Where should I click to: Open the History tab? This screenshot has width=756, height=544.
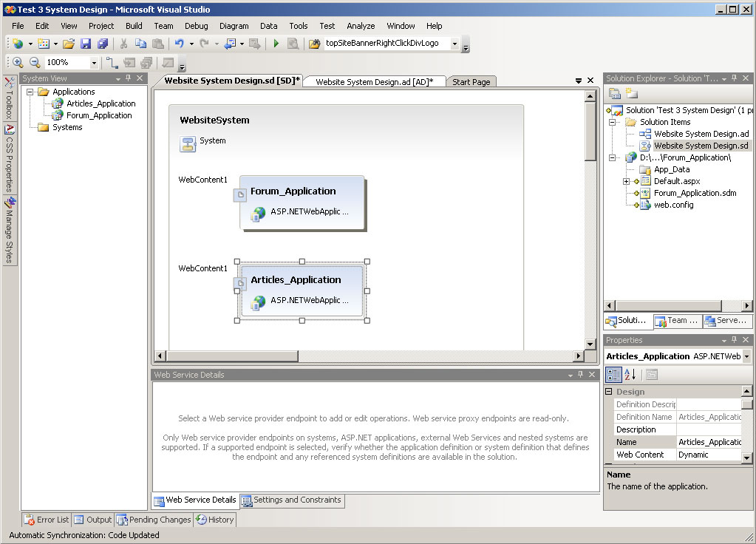coord(214,520)
